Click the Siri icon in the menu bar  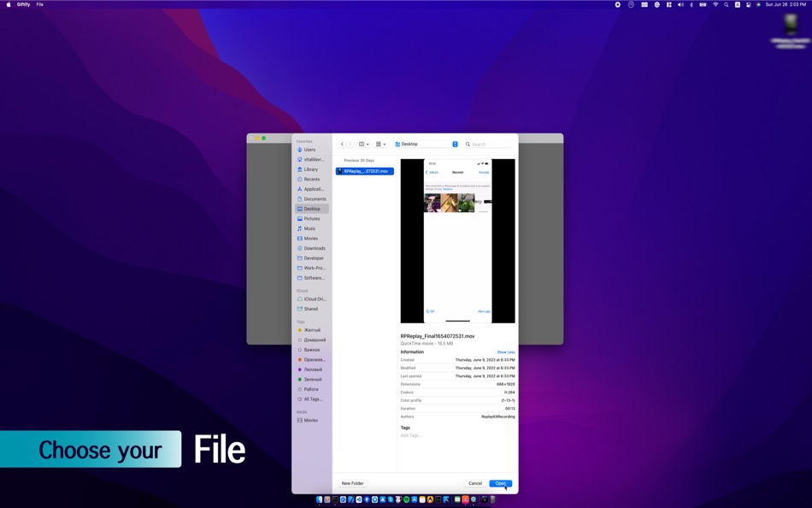tap(758, 4)
